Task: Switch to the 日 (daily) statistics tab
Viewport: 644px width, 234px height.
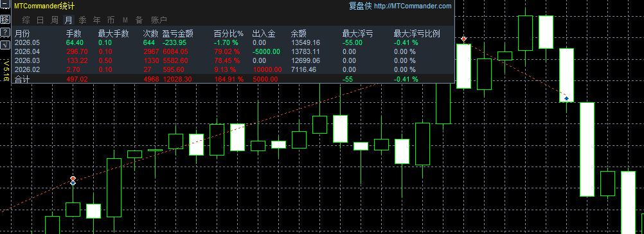Action: [40, 20]
